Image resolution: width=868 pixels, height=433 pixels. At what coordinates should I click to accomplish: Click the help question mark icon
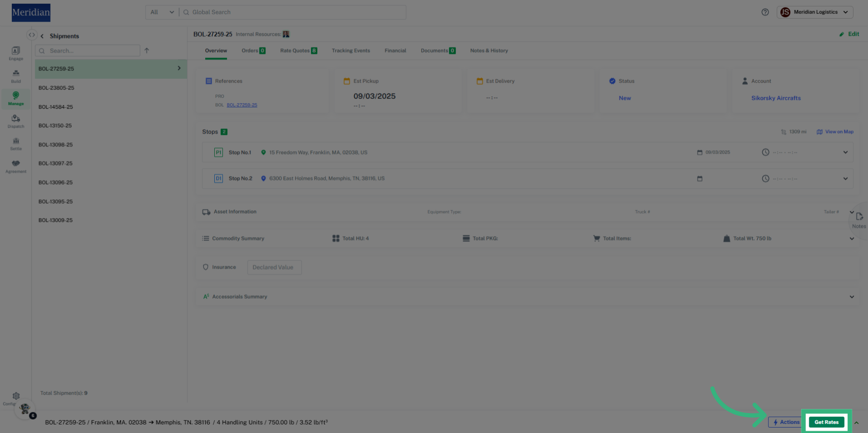coord(765,12)
